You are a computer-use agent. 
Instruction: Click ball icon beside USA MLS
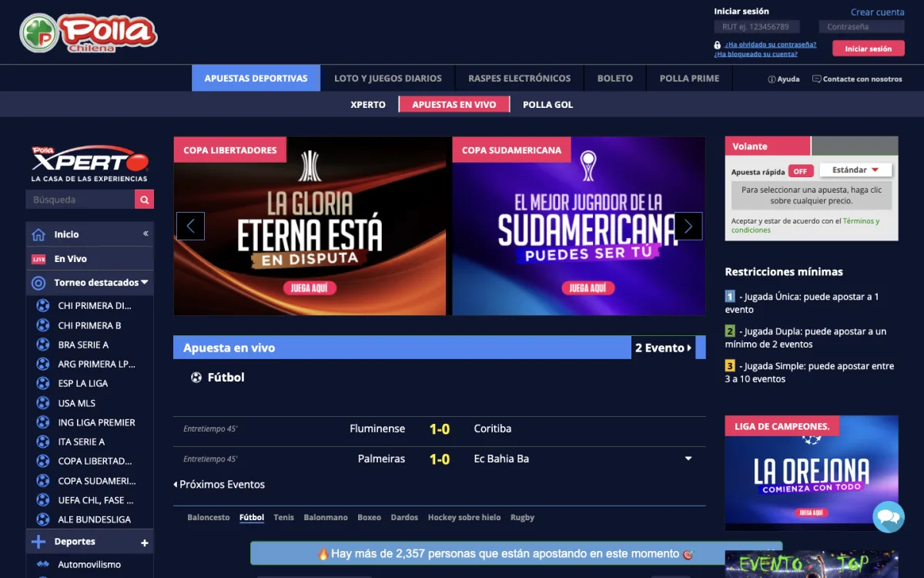coord(43,403)
